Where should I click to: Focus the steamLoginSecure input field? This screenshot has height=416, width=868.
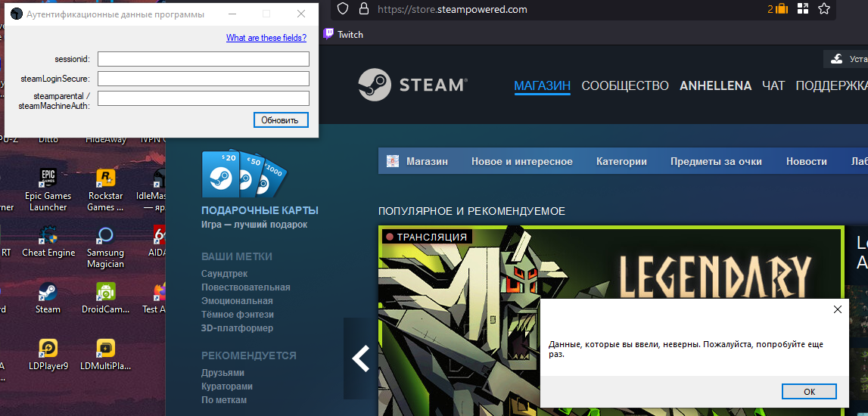tap(203, 79)
